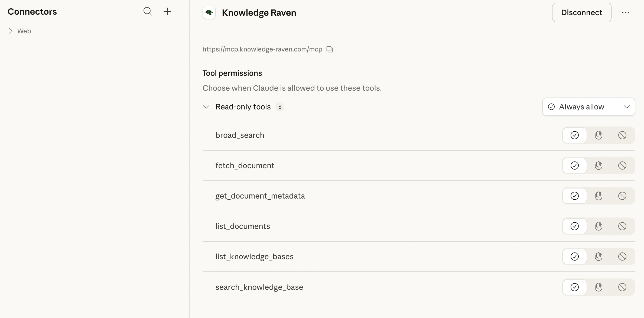Screen dimensions: 644x318
Task: Set broad_search permission to ask
Action: click(599, 135)
